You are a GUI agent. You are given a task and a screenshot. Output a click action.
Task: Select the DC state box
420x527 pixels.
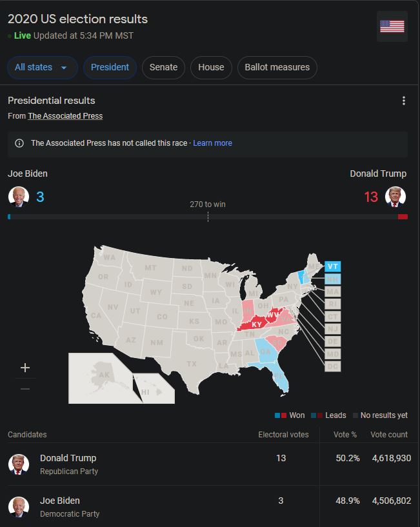pos(332,366)
